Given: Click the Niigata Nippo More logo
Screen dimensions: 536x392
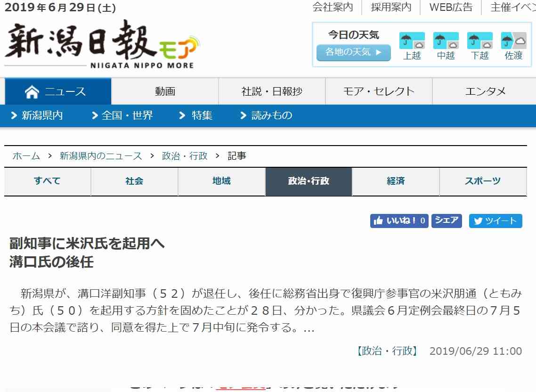Looking at the screenshot, I should click(101, 45).
